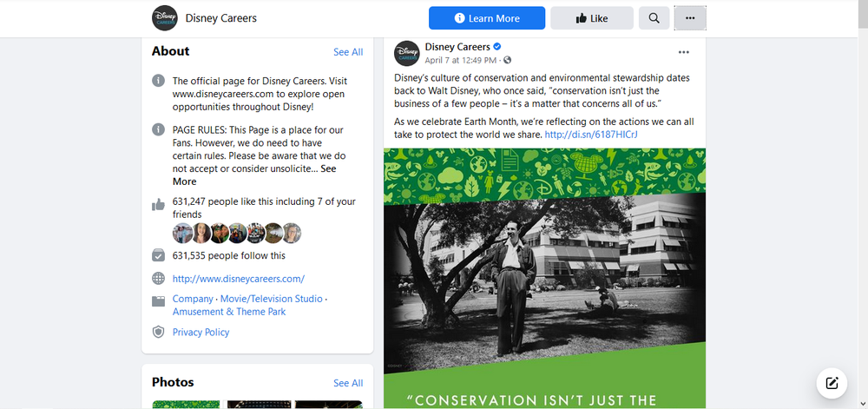The width and height of the screenshot is (868, 409).
Task: Open the Privacy Policy link
Action: [201, 332]
